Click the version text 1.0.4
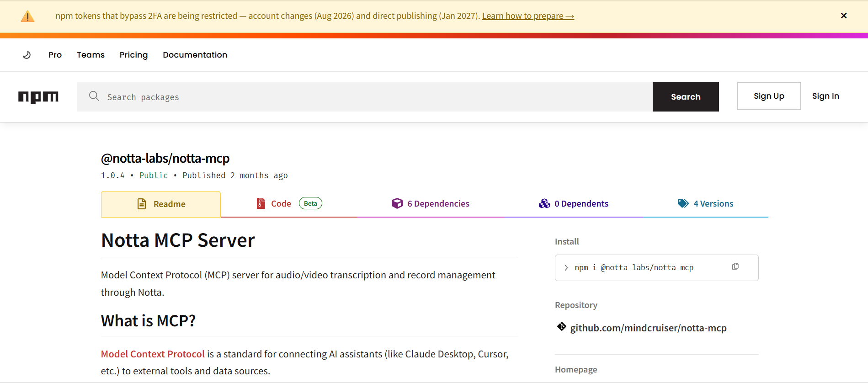The width and height of the screenshot is (868, 383). (112, 176)
